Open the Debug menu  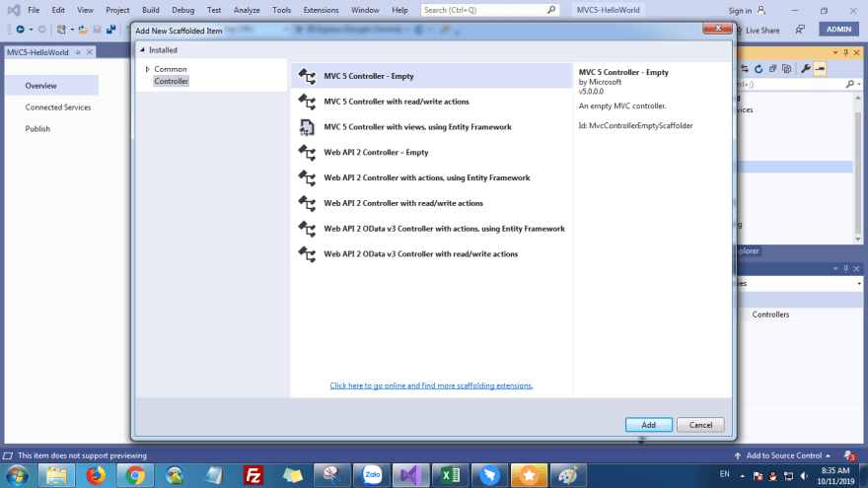pos(182,10)
